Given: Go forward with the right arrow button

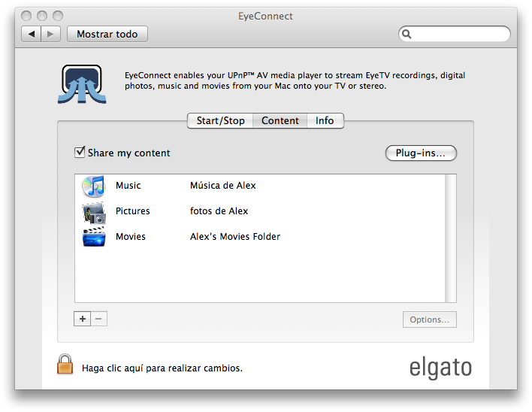Looking at the screenshot, I should tap(50, 34).
